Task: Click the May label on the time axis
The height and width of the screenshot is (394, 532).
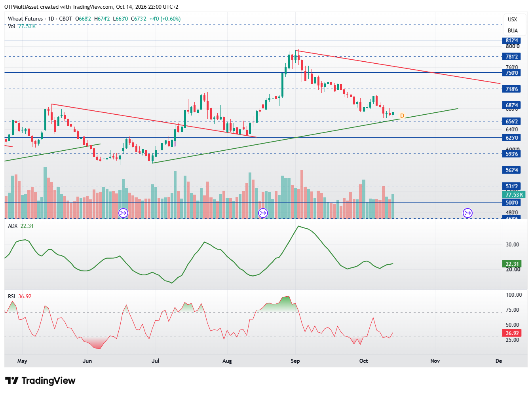Action: (22, 361)
